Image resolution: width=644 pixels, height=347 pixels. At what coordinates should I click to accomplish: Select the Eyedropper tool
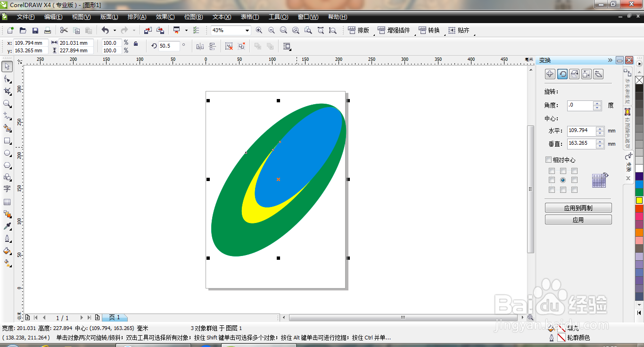pyautogui.click(x=7, y=226)
